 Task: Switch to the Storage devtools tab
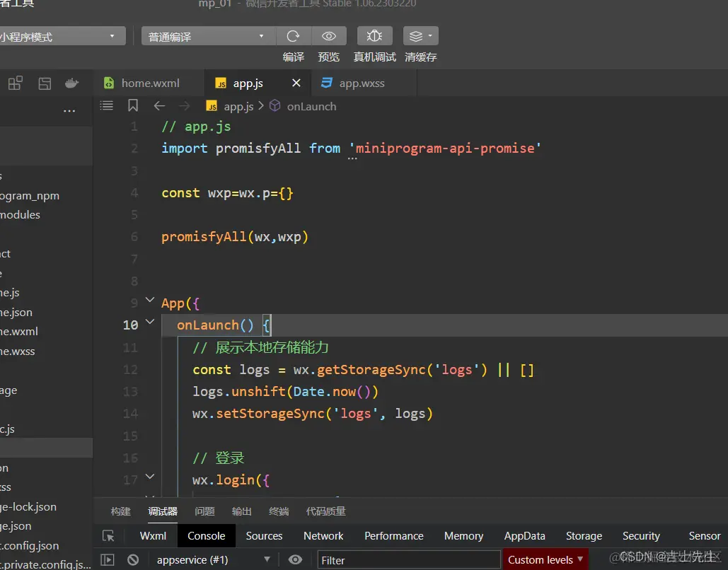point(584,535)
